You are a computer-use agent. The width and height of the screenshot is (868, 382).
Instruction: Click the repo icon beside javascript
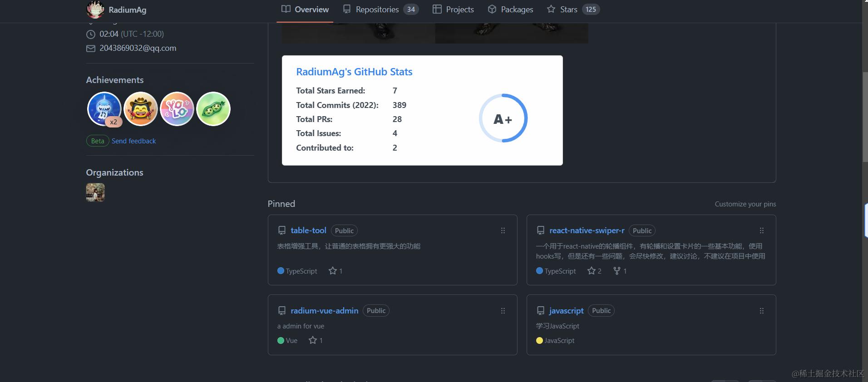click(541, 311)
